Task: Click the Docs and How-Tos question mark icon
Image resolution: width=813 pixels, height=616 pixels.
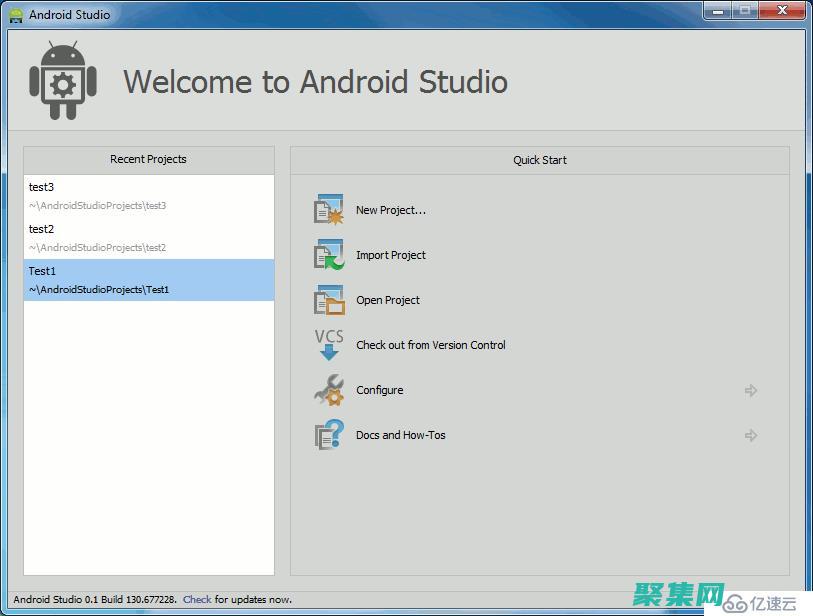Action: pos(329,435)
